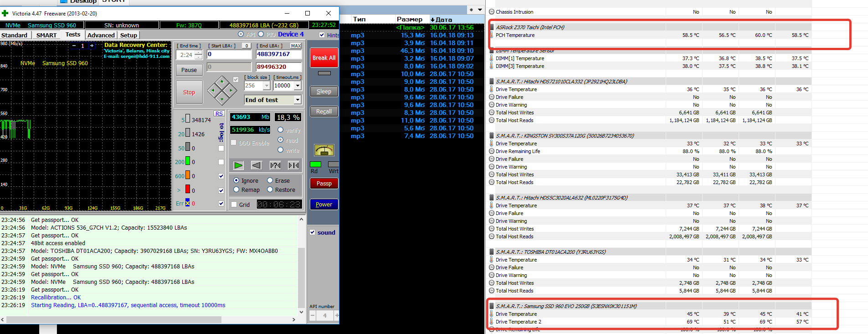Image resolution: width=868 pixels, height=334 pixels.
Task: Select the Ignore radio option
Action: [236, 180]
